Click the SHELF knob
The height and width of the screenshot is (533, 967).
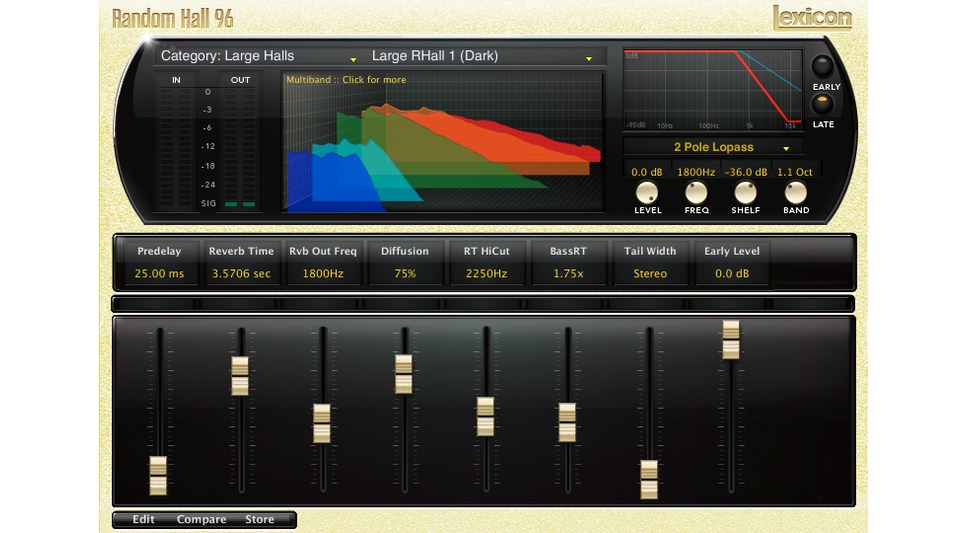point(745,192)
